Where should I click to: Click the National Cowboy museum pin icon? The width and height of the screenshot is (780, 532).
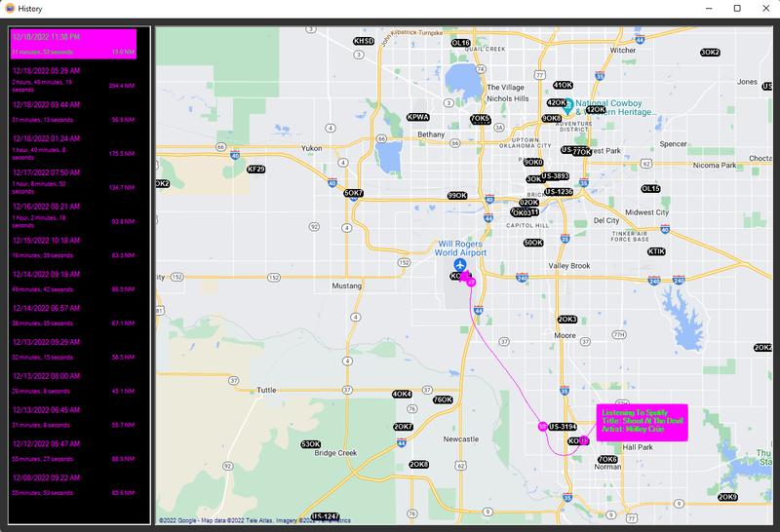[567, 107]
